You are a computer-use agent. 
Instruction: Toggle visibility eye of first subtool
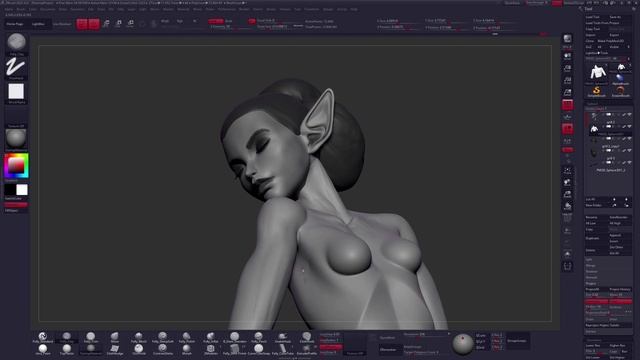629,115
